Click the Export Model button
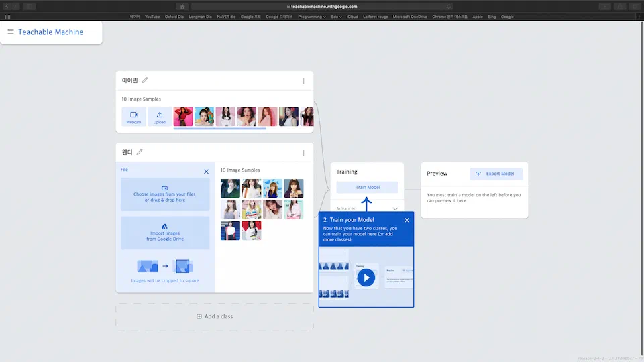Screen dimensions: 644x362 tap(496, 174)
